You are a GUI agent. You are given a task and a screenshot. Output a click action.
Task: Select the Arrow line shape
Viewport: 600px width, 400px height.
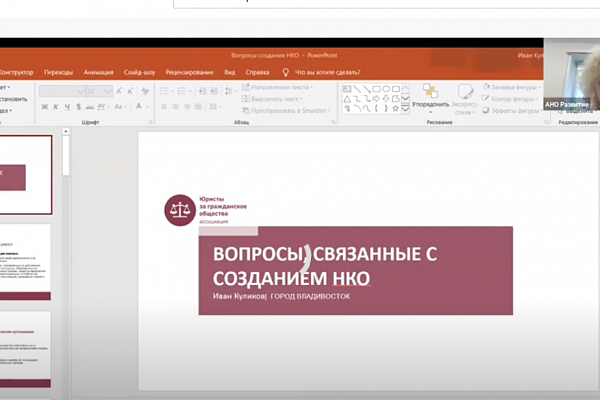(367, 89)
